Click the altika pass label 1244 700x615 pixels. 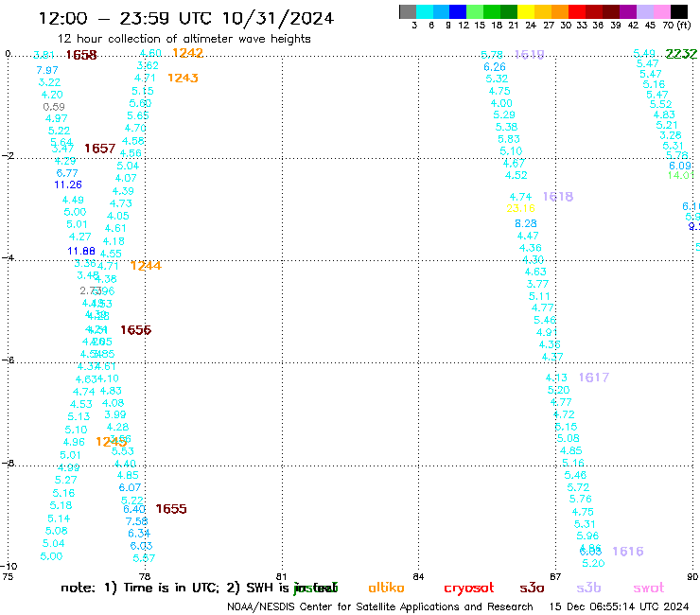(146, 266)
